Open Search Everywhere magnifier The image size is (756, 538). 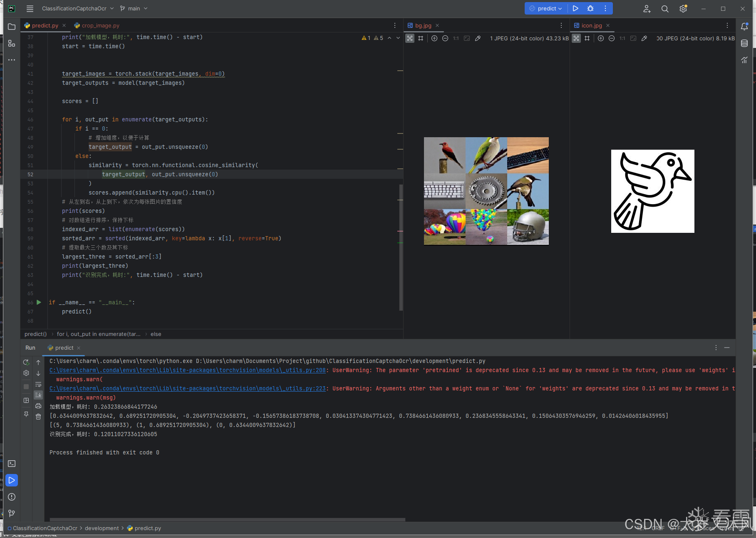click(x=665, y=9)
